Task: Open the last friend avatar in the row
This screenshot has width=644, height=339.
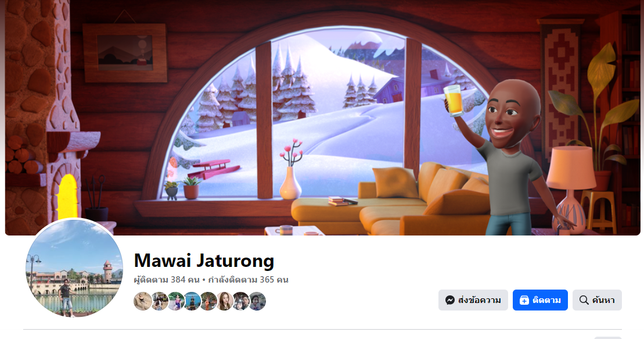Action: (x=257, y=301)
